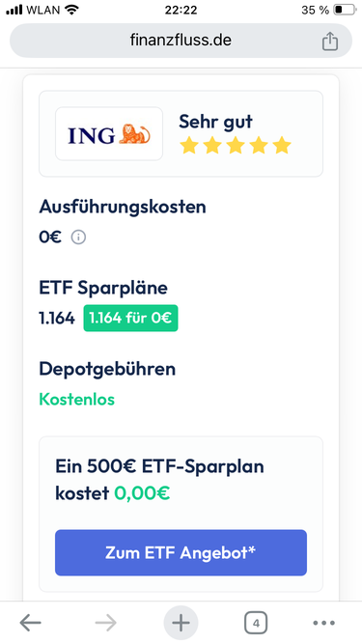Tap the WLAN Wi-Fi status icon
Image resolution: width=362 pixels, height=644 pixels.
coord(72,10)
